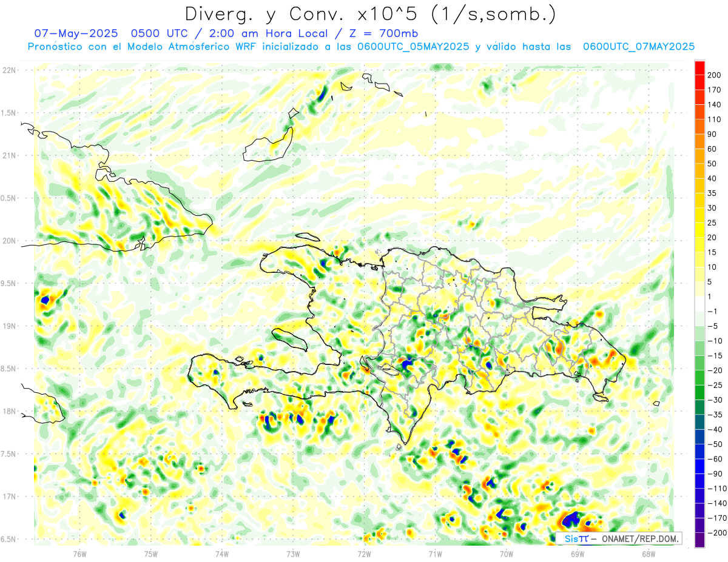Click the '110' value on the color scale
Image resolution: width=728 pixels, height=562 pixels.
(x=713, y=119)
